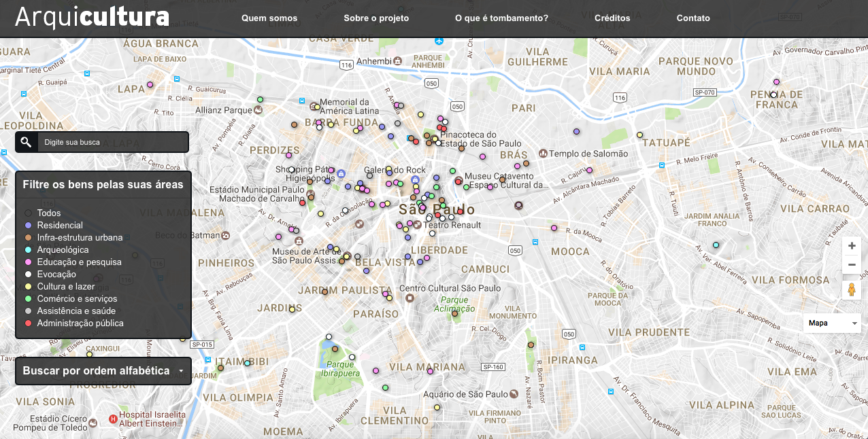This screenshot has width=868, height=439.
Task: Filter by Educação e pesquisa
Action: [x=73, y=262]
